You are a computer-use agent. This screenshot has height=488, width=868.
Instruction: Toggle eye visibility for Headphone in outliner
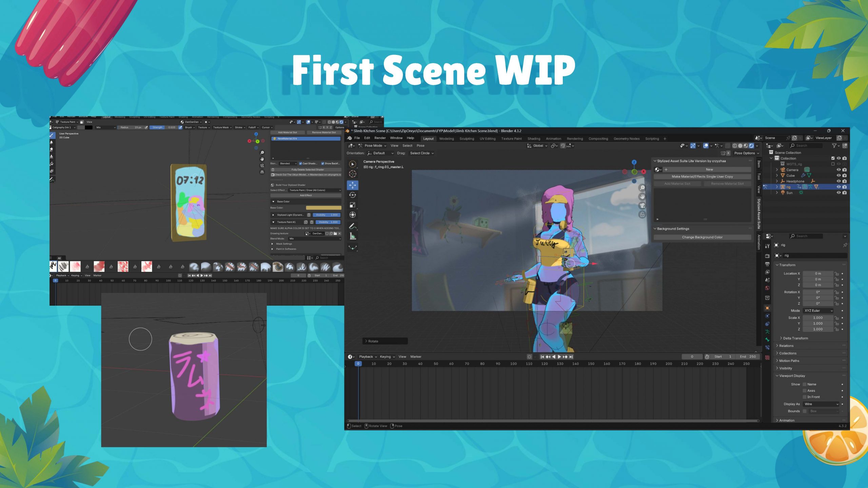(x=839, y=181)
